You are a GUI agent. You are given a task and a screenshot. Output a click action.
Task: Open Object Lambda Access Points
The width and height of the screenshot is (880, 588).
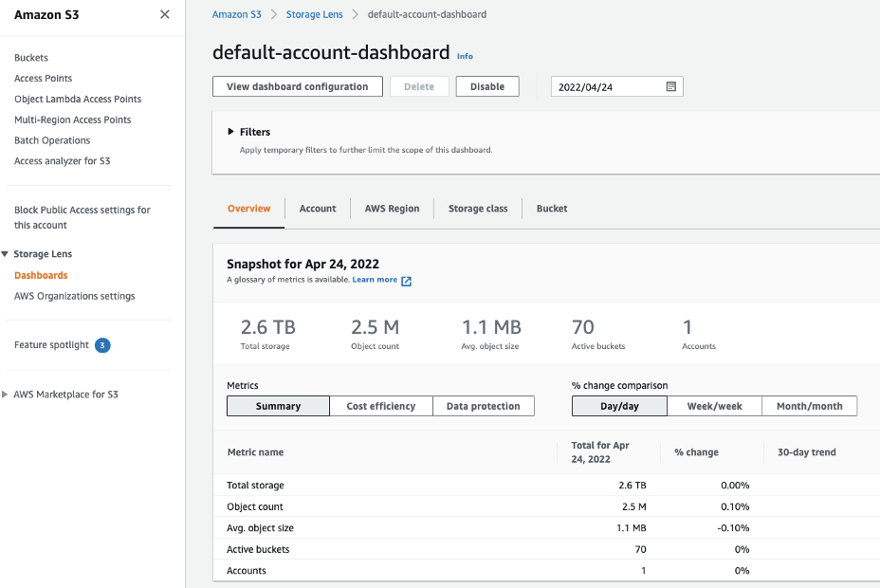[78, 100]
